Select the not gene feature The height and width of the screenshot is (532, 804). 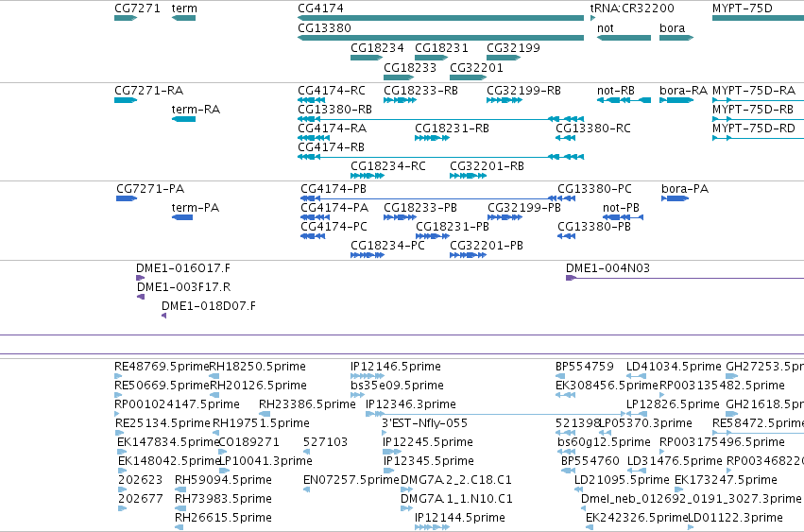coord(624,38)
